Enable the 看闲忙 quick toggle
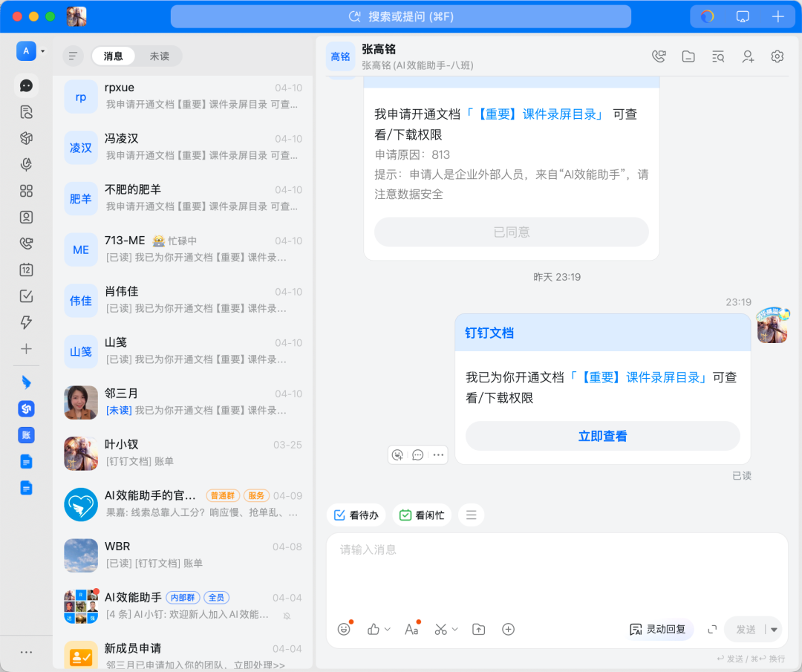 (x=422, y=515)
